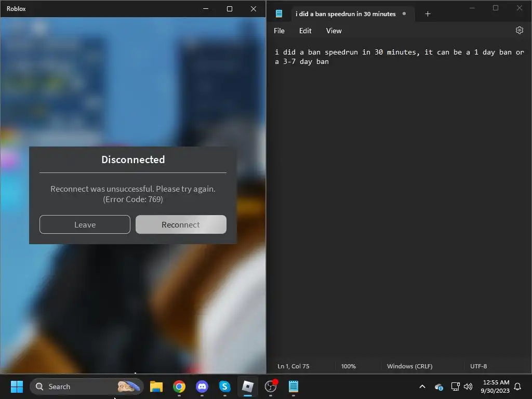Maximize the Roblox window
The width and height of the screenshot is (532, 399).
(x=230, y=9)
